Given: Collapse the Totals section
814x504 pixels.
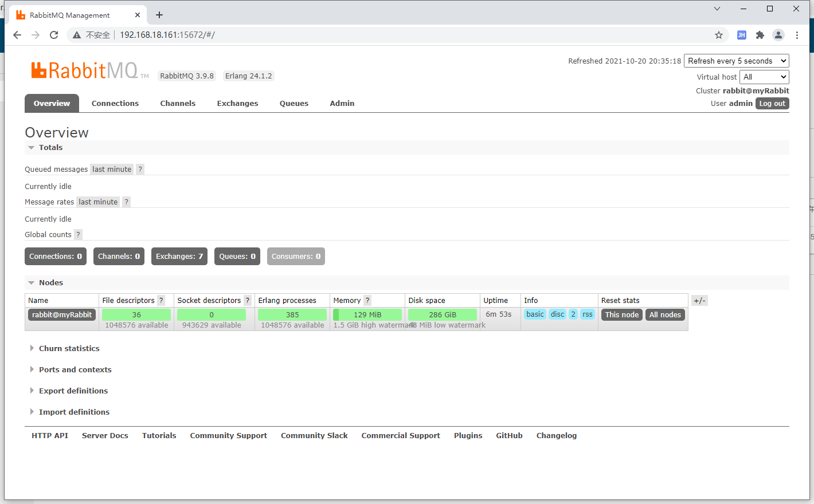Looking at the screenshot, I should (45, 148).
